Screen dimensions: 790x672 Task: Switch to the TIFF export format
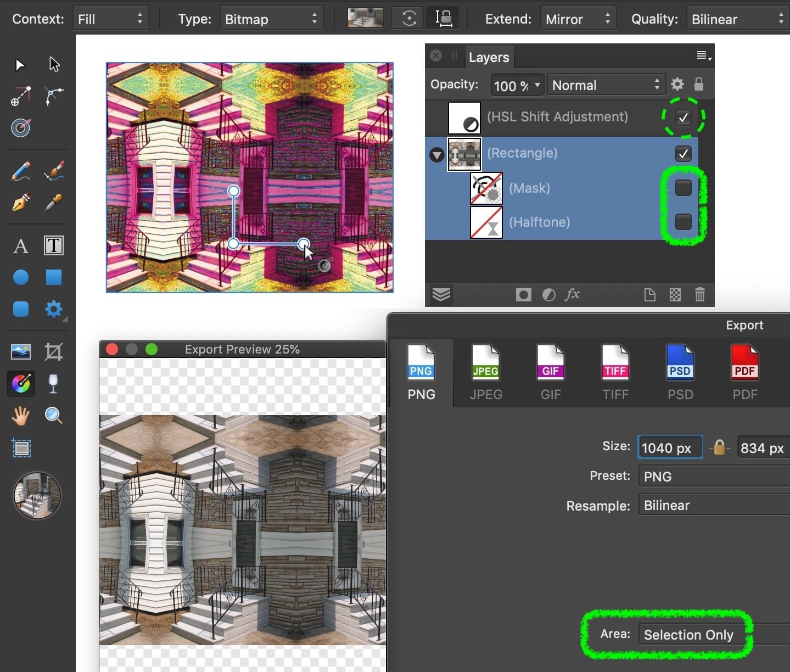615,372
